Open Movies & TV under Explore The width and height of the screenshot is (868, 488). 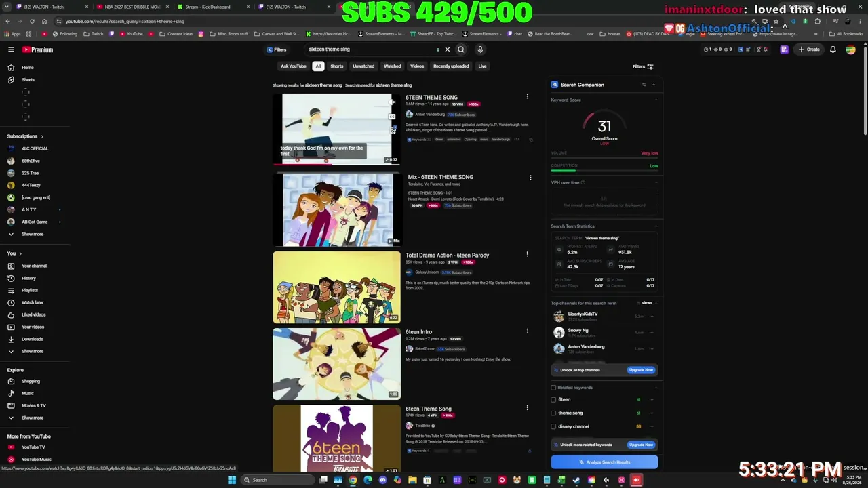33,405
